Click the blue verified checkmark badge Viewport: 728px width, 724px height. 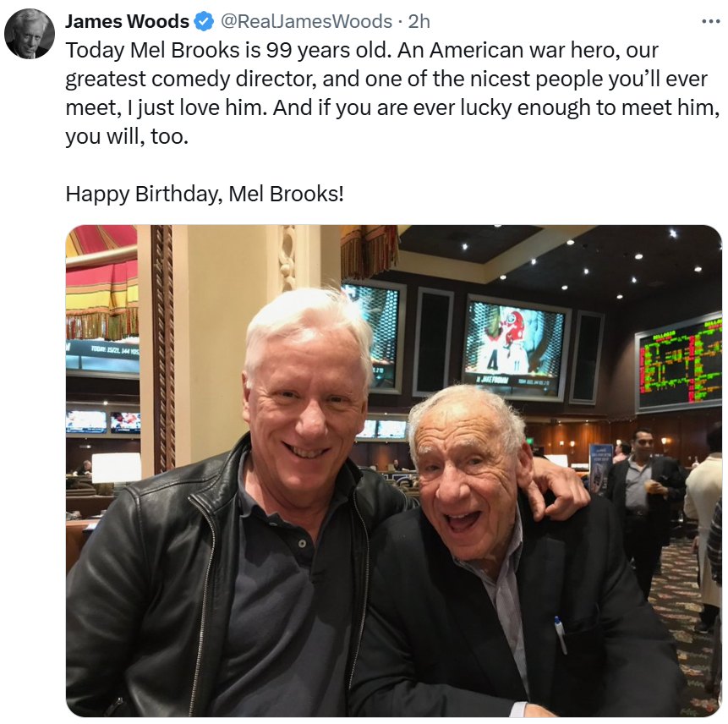[x=204, y=21]
